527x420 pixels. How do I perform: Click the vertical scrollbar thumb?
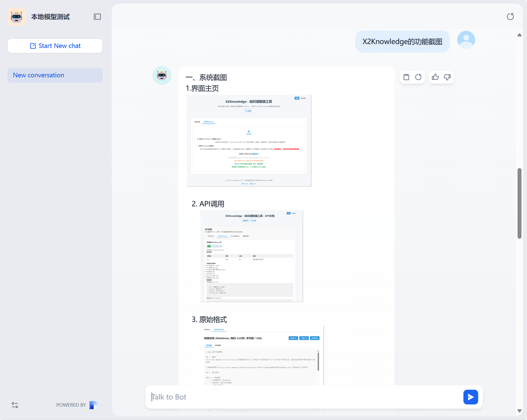(x=519, y=204)
